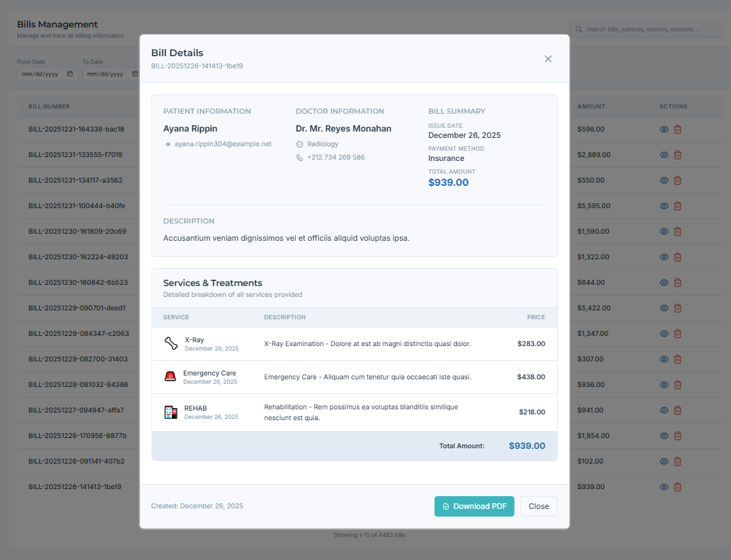
Task: View bill with amount $5,595.00
Action: pyautogui.click(x=664, y=206)
